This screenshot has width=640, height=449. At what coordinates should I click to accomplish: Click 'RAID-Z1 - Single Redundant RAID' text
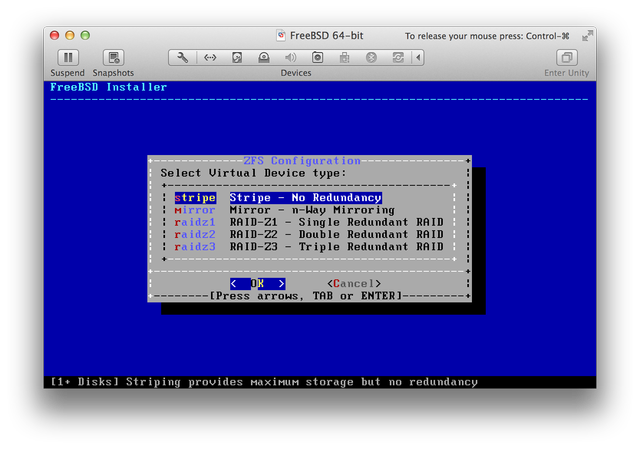tap(336, 222)
